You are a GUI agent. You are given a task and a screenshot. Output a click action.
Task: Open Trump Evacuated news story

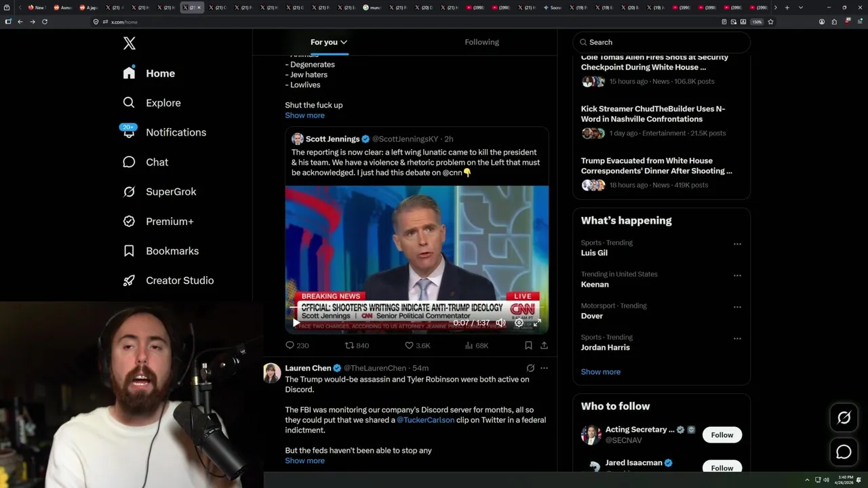656,166
